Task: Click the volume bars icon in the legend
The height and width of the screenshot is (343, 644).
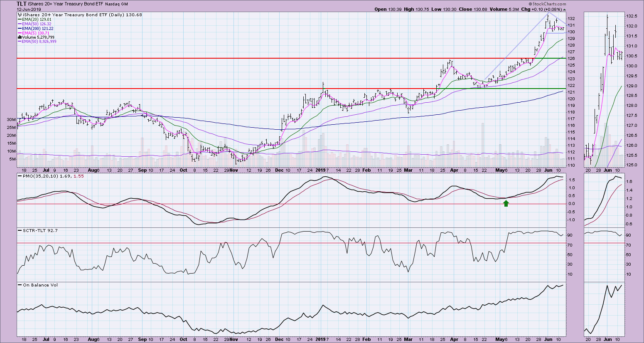Action: [19, 37]
